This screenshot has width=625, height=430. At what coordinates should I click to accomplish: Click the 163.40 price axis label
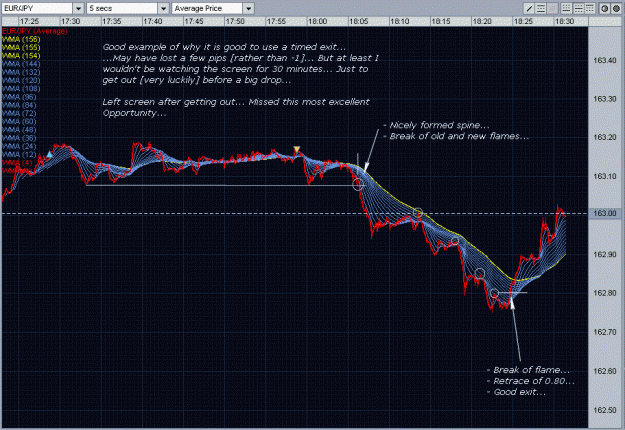tap(605, 61)
